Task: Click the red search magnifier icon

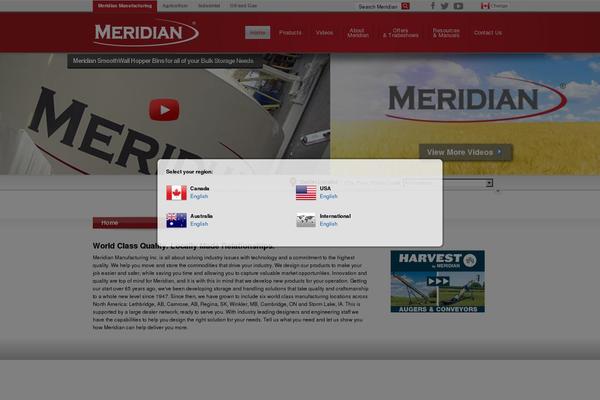Action: coord(405,6)
